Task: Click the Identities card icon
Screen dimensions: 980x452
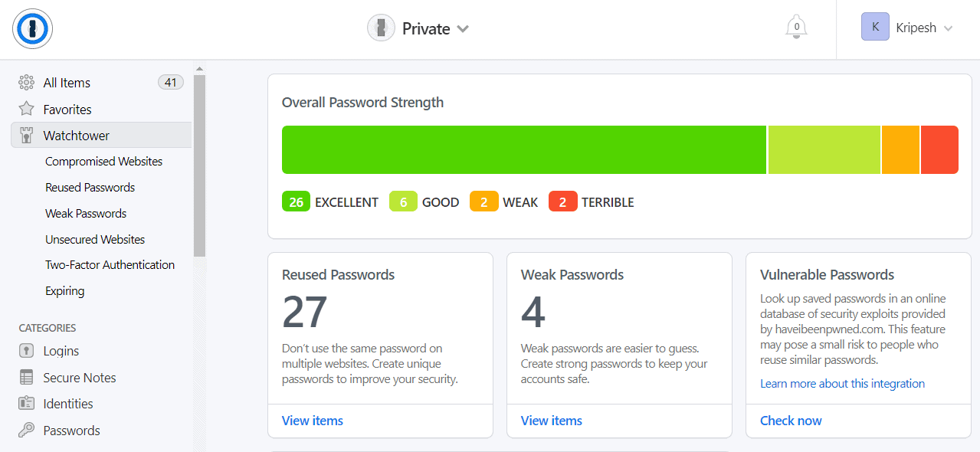Action: [27, 404]
